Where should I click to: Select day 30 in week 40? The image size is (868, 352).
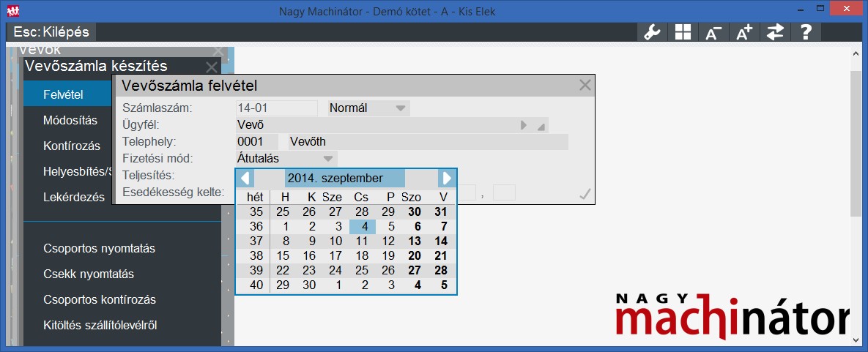pos(309,286)
